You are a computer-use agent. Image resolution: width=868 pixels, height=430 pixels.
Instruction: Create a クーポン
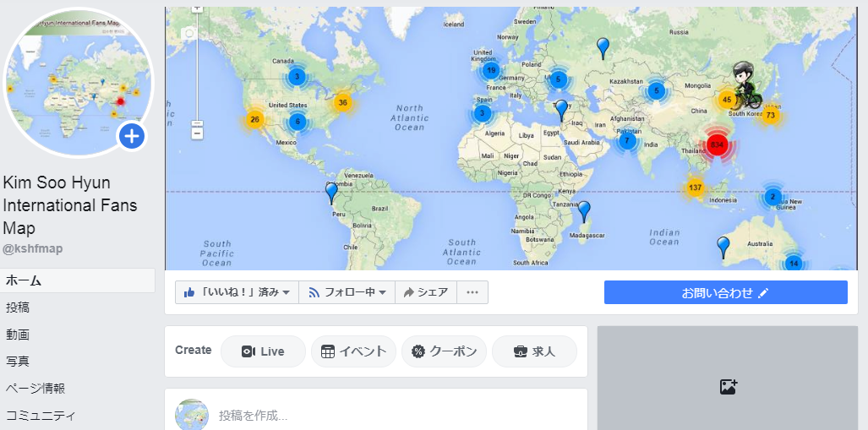[x=444, y=351]
